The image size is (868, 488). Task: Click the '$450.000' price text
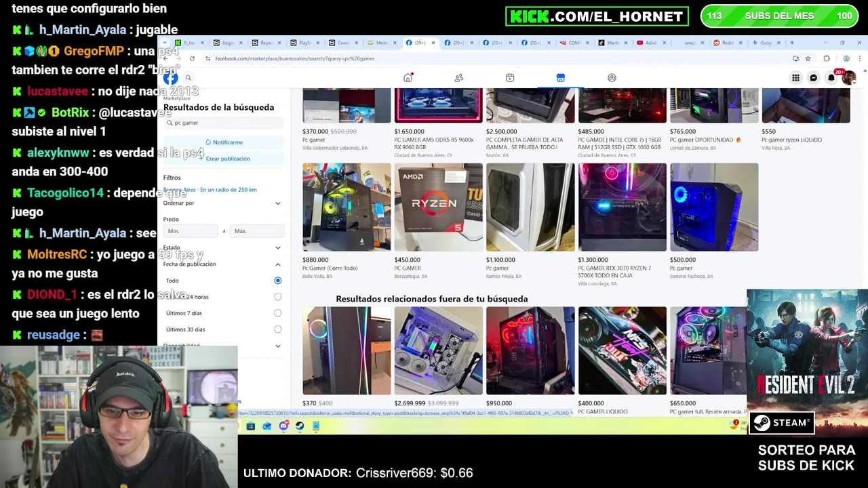tap(408, 260)
